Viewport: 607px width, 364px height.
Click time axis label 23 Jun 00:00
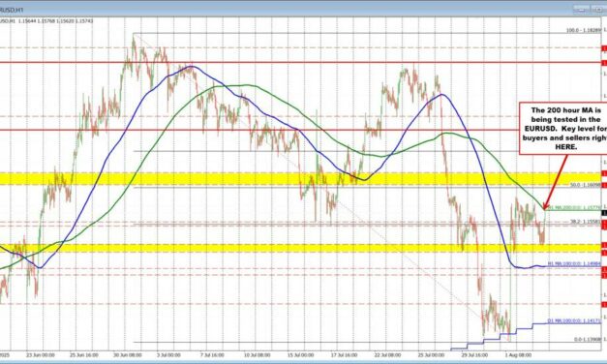(41, 354)
